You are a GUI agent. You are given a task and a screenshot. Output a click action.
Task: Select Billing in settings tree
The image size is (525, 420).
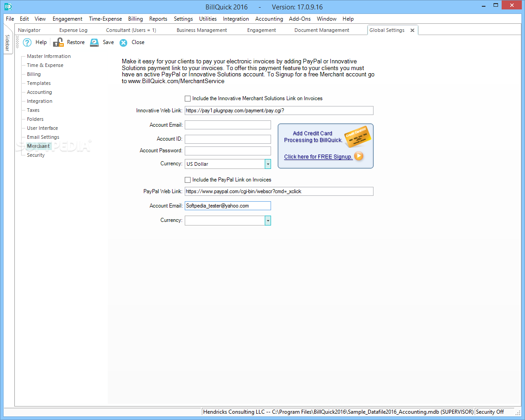(34, 74)
